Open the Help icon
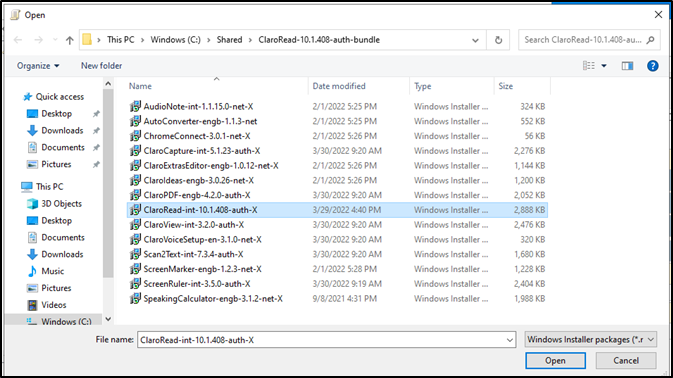Viewport: 673px width, 378px height. 652,66
